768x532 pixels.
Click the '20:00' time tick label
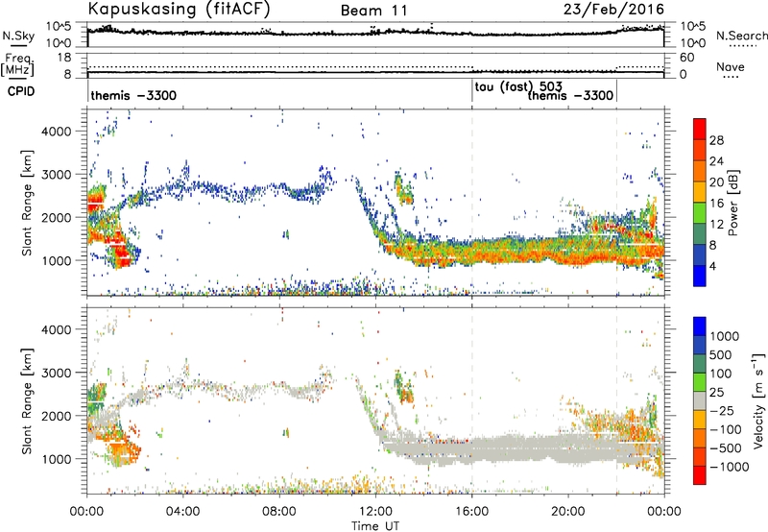(x=568, y=512)
